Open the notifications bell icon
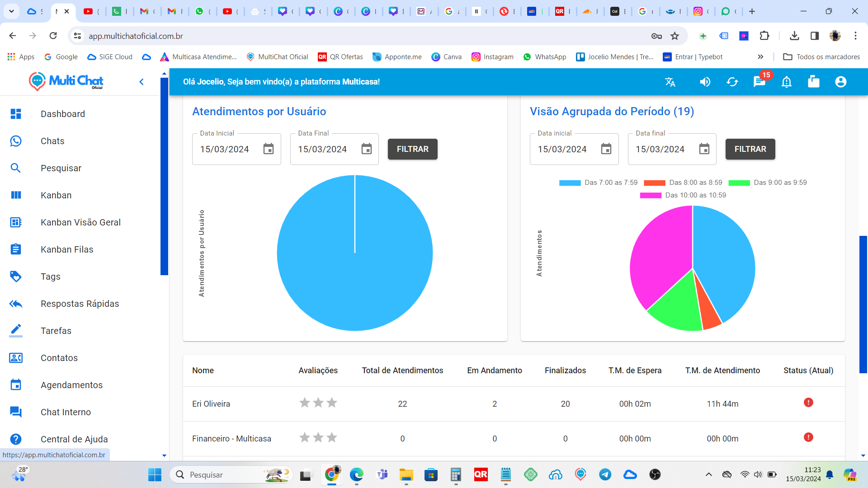Screen dimensions: 868x488 tap(787, 82)
